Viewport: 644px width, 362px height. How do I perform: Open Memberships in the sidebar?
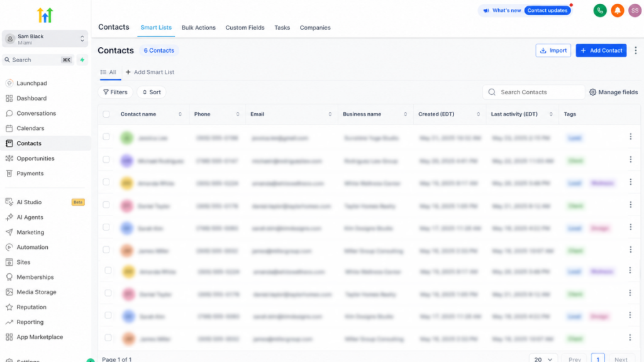tap(35, 277)
